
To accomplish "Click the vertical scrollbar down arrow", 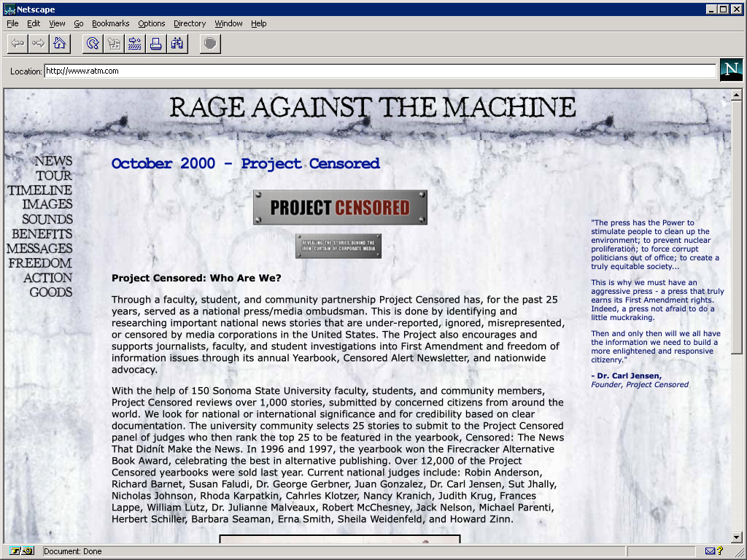I will (x=737, y=537).
